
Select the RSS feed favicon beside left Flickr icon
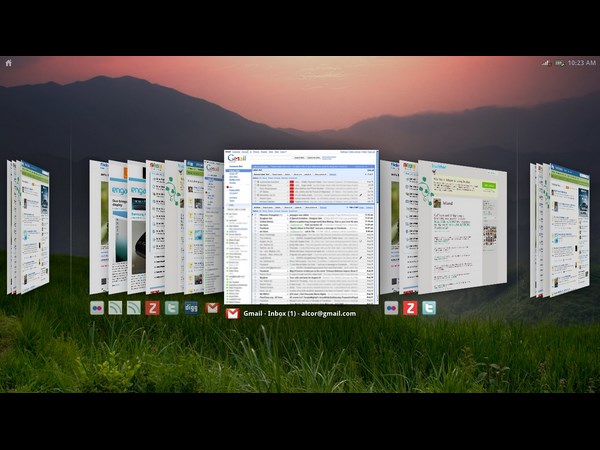pyautogui.click(x=115, y=308)
